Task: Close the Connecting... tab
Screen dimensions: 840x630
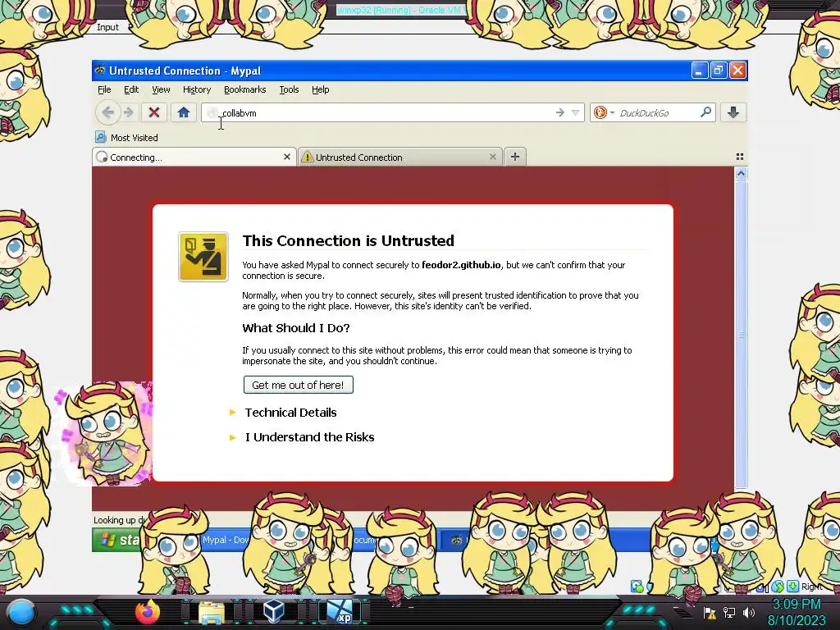Action: click(x=287, y=157)
